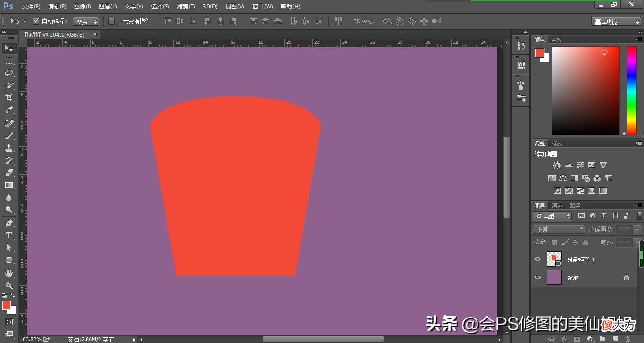Select the Dodge tool
The width and height of the screenshot is (644, 343).
[9, 209]
